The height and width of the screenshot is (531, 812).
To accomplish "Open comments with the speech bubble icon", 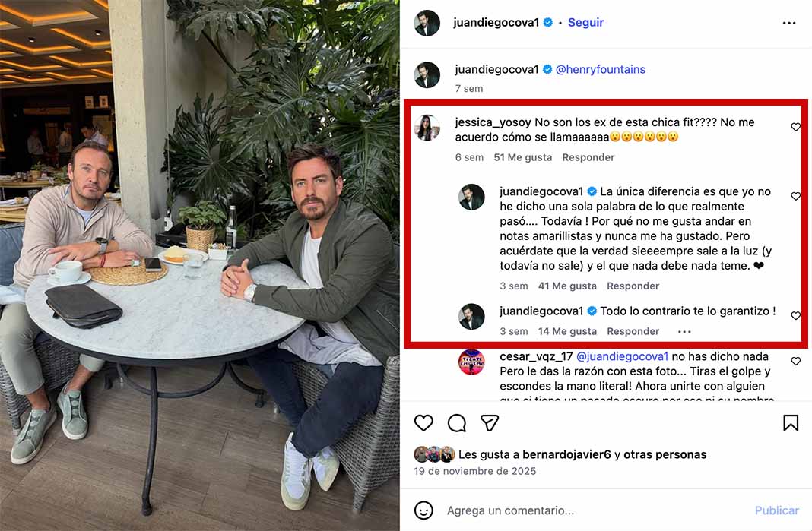I will pos(457,423).
